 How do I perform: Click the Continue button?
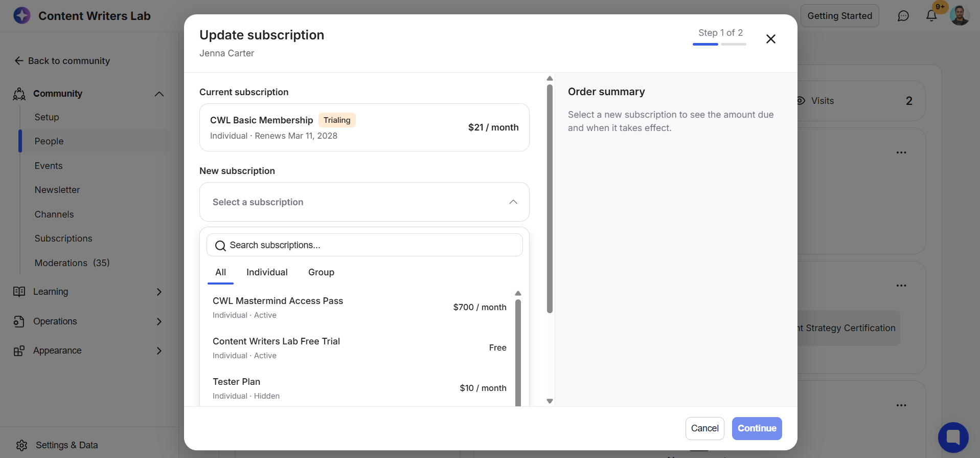pyautogui.click(x=757, y=428)
